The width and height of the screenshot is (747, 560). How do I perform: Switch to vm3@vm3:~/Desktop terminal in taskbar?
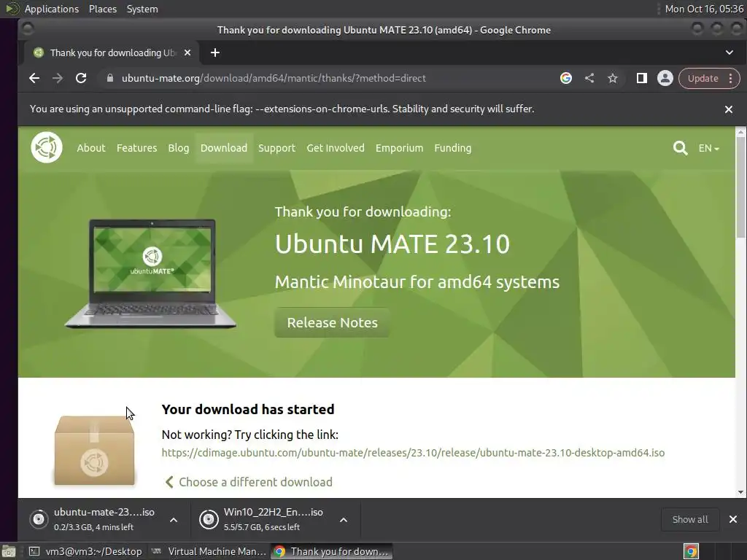(86, 551)
